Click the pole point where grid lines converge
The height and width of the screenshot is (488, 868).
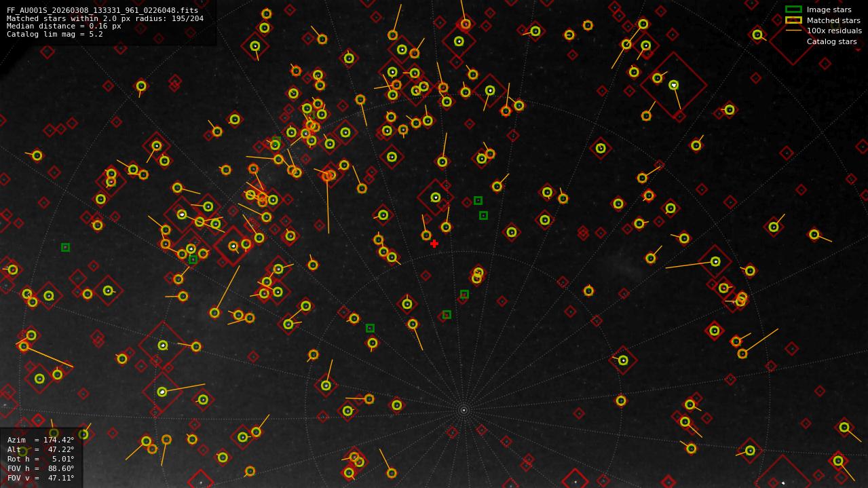tap(464, 410)
